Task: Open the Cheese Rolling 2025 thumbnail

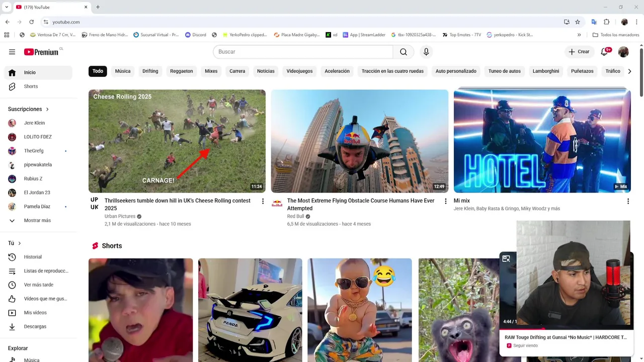Action: (x=177, y=141)
